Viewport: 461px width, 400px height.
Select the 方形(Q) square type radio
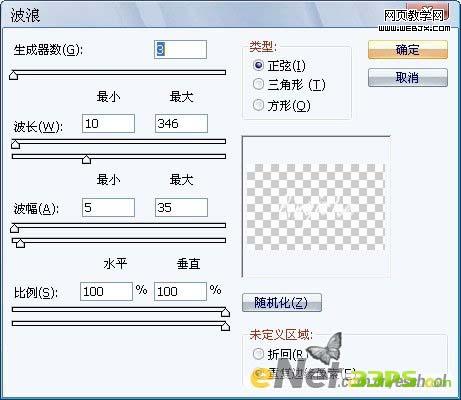click(x=258, y=105)
